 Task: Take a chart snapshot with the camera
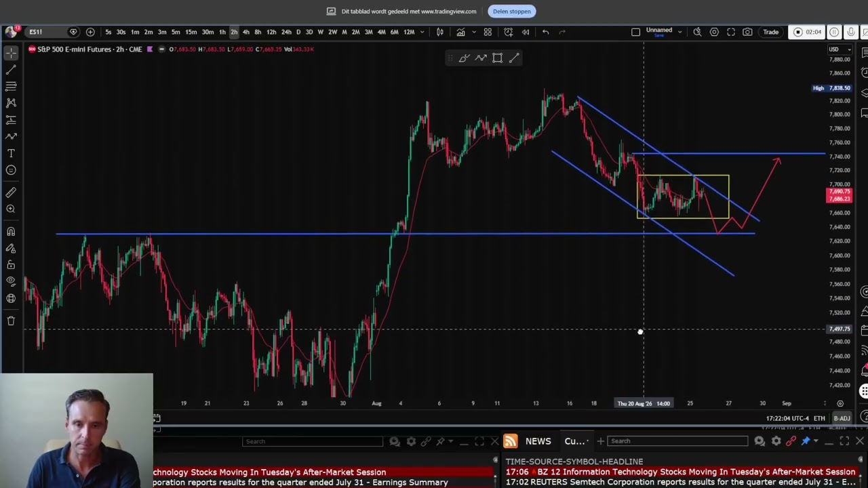coord(747,32)
